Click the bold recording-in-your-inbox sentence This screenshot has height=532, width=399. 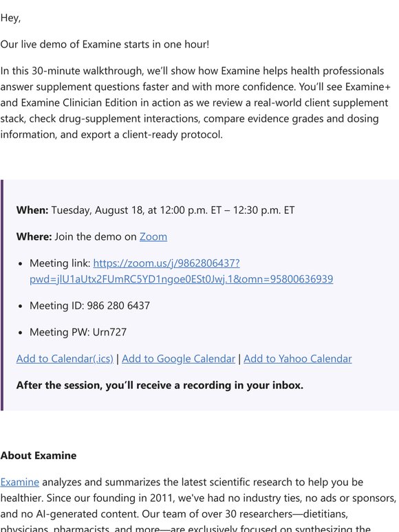pyautogui.click(x=160, y=385)
